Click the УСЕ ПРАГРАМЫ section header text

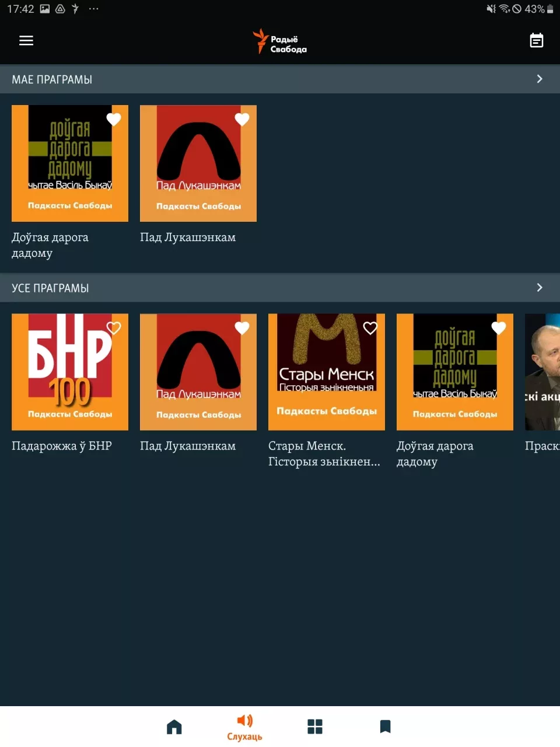coord(50,288)
